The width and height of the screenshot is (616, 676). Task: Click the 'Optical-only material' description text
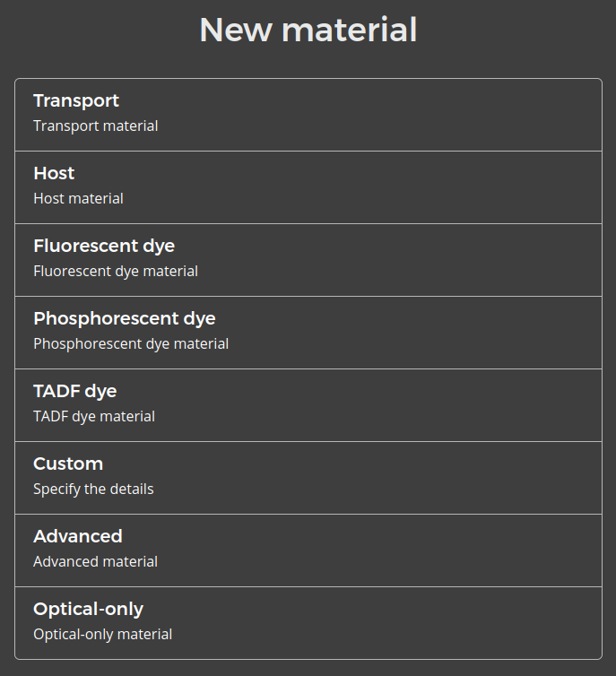click(102, 635)
